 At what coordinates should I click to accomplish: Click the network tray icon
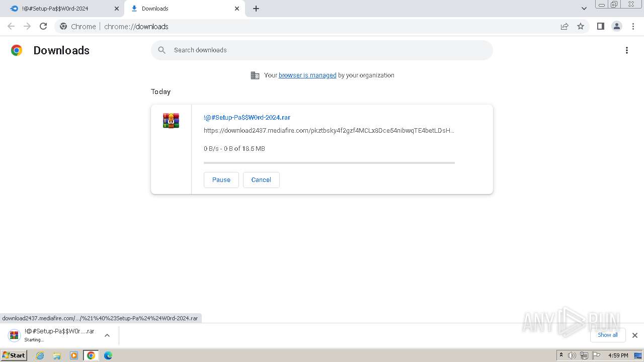click(x=584, y=355)
